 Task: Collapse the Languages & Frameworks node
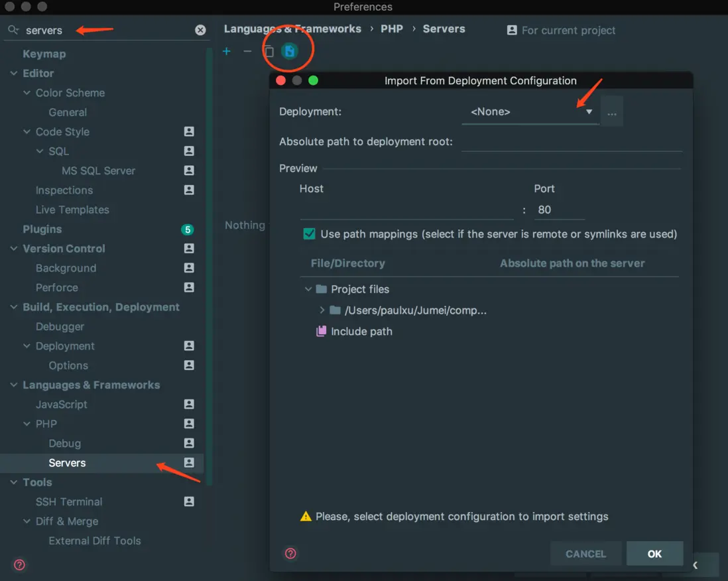click(14, 385)
